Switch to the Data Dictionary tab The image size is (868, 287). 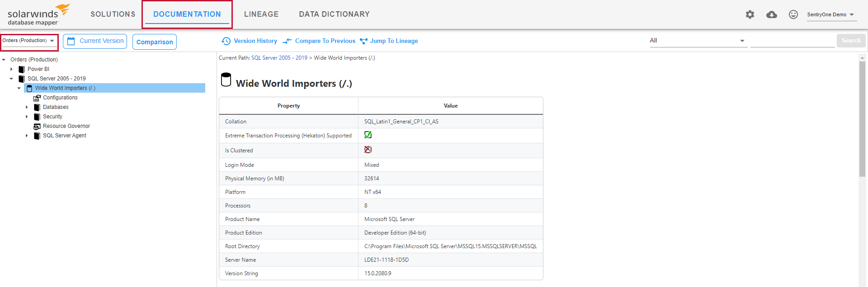(334, 14)
